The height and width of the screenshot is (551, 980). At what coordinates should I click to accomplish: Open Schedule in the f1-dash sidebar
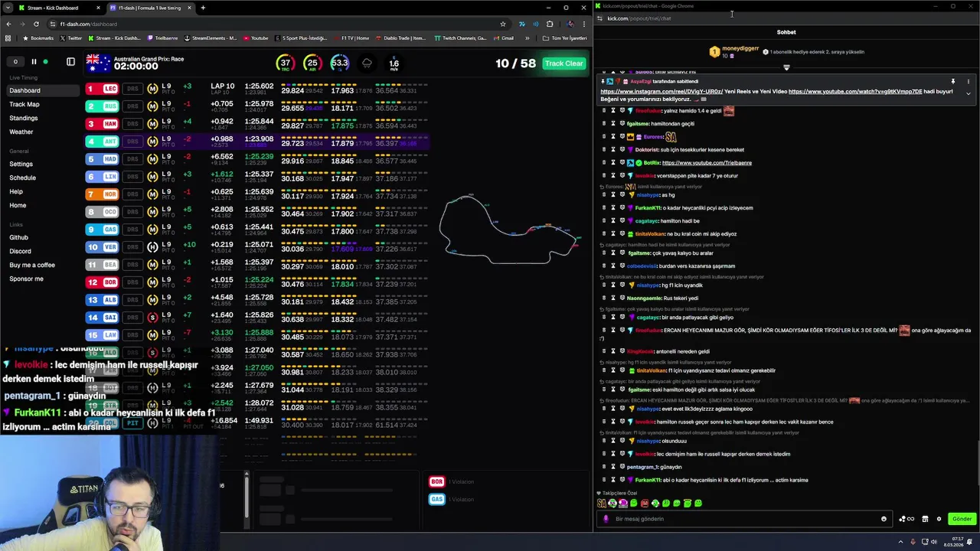point(22,178)
